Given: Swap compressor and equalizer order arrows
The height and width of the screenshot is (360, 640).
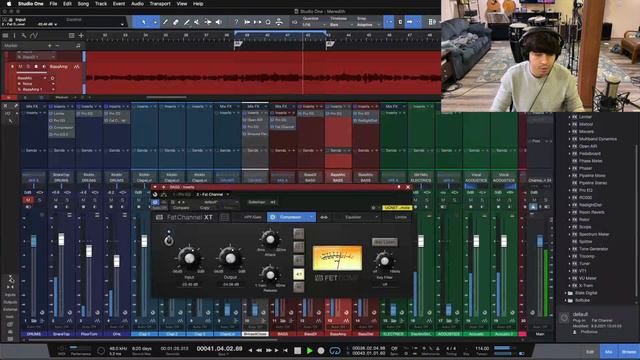Looking at the screenshot, I should (324, 217).
